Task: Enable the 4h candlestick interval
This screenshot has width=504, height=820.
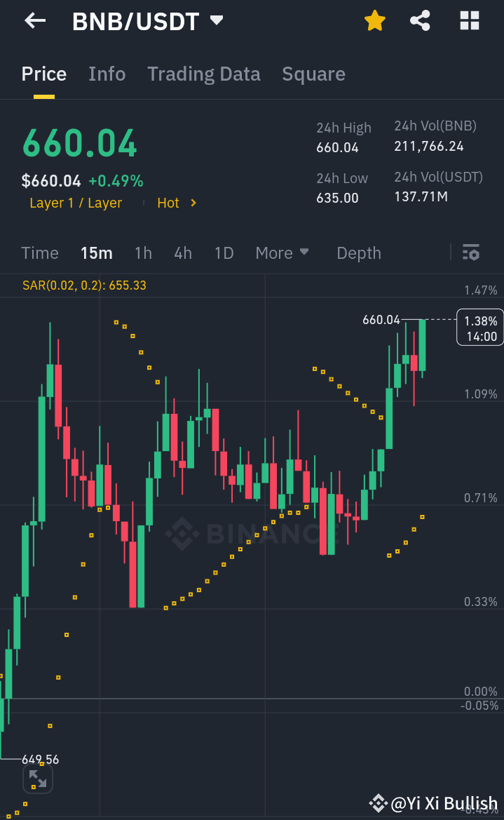Action: point(183,253)
